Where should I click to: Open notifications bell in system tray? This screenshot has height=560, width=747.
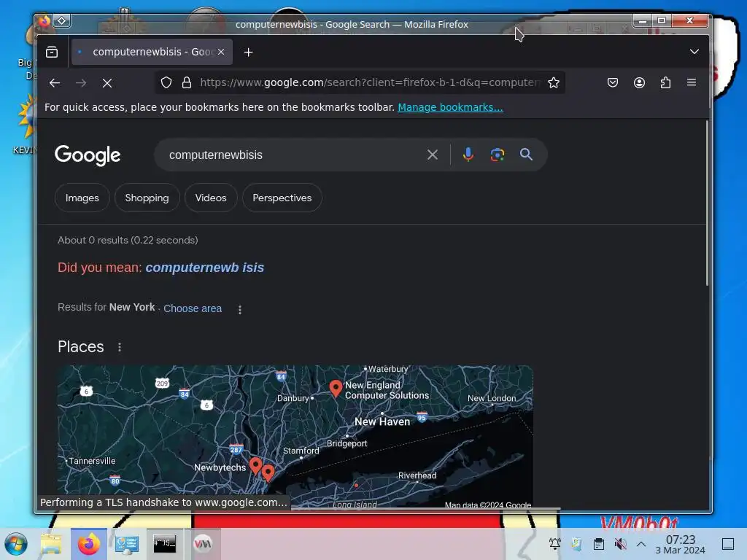(554, 544)
